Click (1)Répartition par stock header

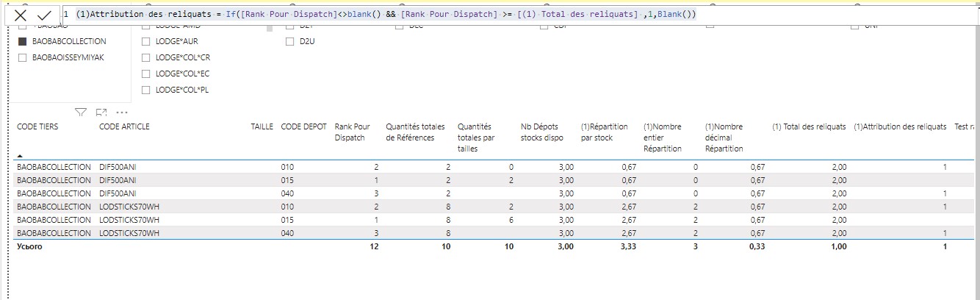[x=606, y=132]
